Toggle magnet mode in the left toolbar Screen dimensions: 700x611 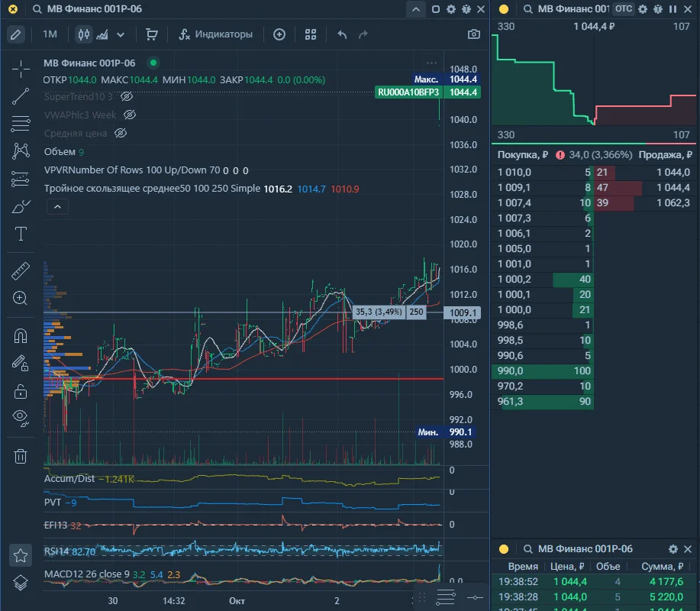(x=21, y=335)
